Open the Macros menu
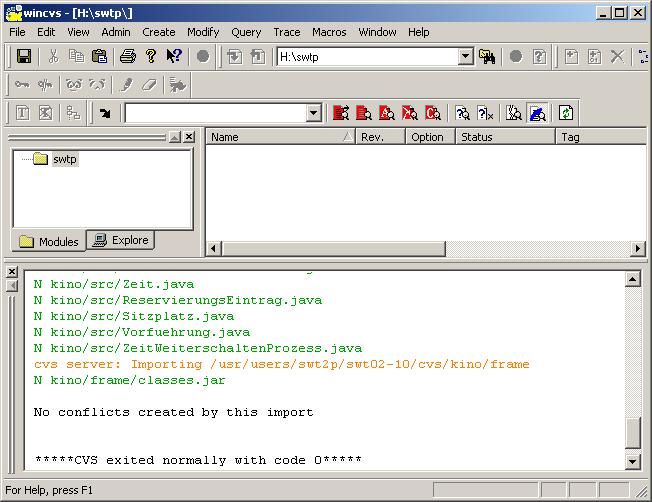Image resolution: width=652 pixels, height=502 pixels. coord(329,32)
